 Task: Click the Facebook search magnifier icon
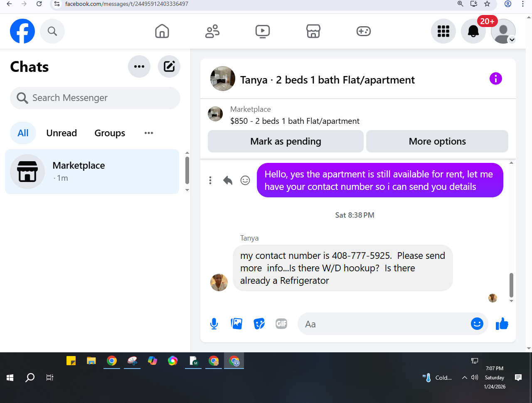coord(52,31)
